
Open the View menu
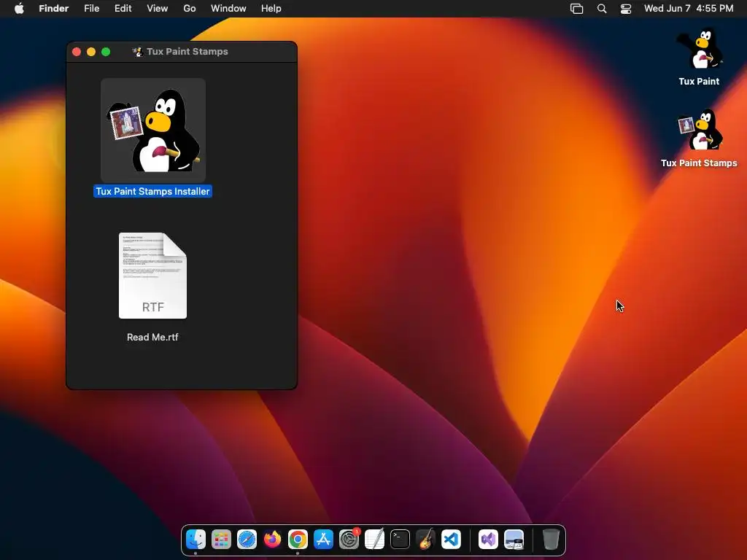(158, 9)
